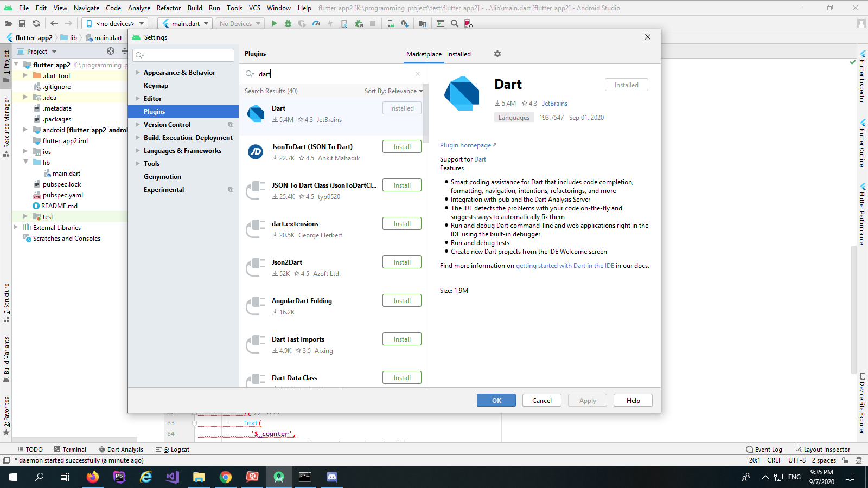Click the green Run play icon

pos(274,23)
